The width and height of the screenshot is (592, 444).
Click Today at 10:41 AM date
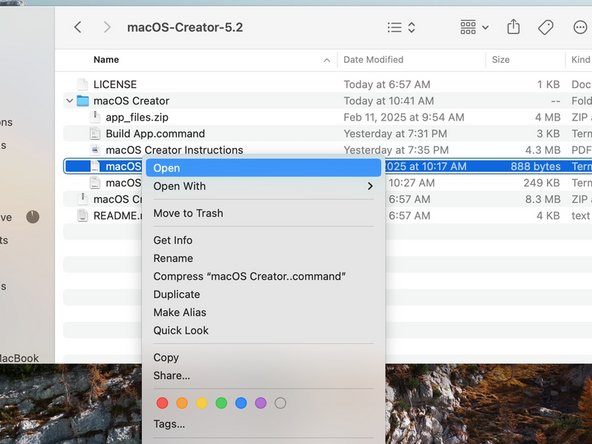coord(388,101)
